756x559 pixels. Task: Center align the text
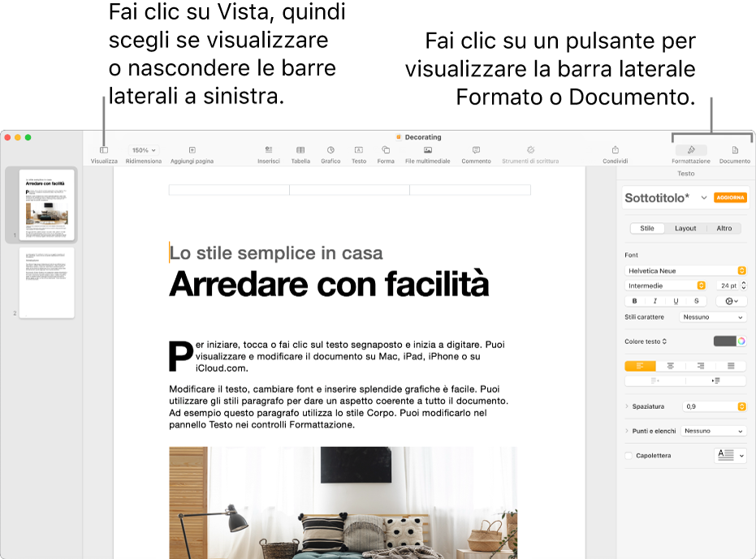coord(670,366)
